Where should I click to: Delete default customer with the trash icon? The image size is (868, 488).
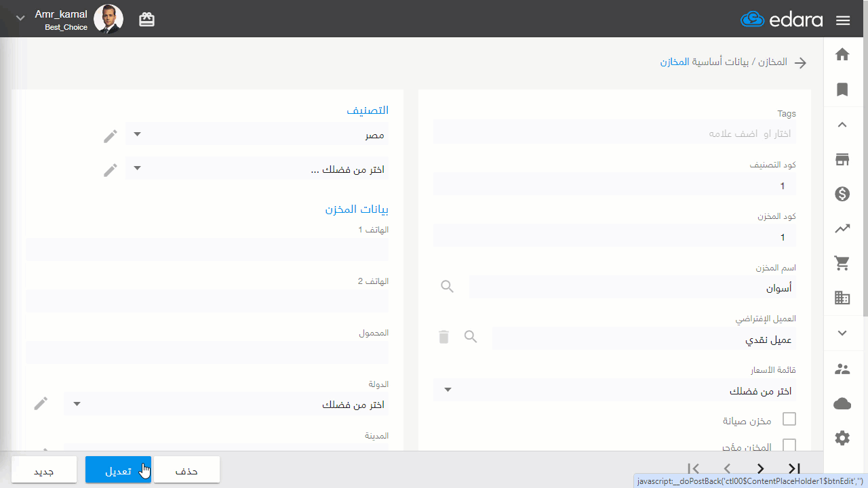tap(443, 336)
